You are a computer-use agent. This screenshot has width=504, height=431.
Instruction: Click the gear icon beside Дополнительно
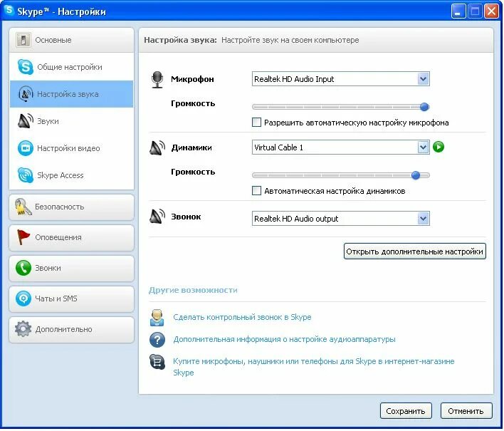click(23, 329)
